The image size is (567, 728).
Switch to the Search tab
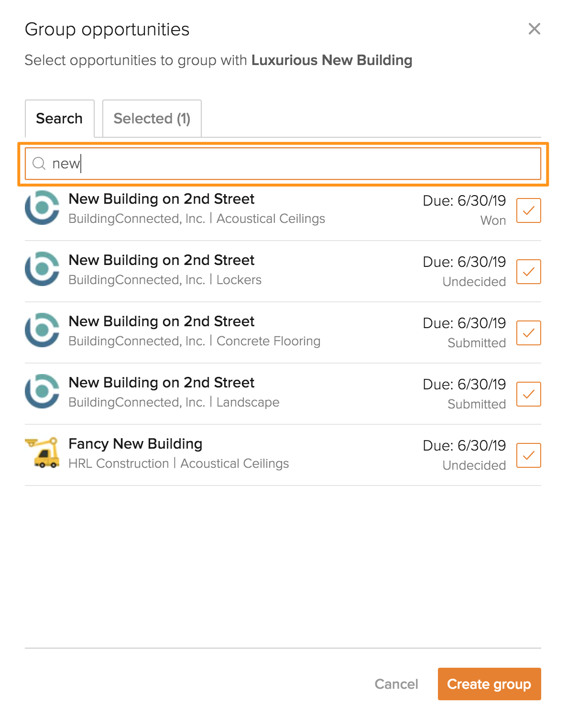tap(59, 119)
